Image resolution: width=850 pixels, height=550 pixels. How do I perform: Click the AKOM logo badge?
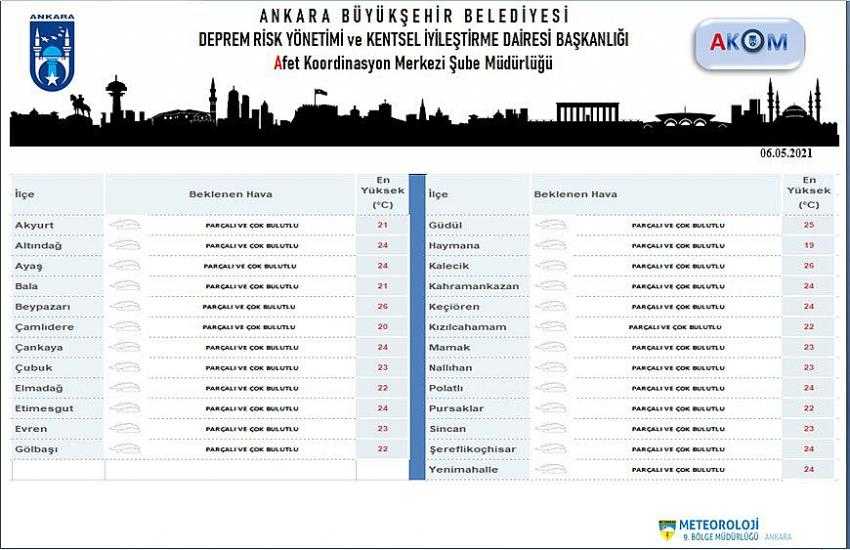pyautogui.click(x=747, y=42)
